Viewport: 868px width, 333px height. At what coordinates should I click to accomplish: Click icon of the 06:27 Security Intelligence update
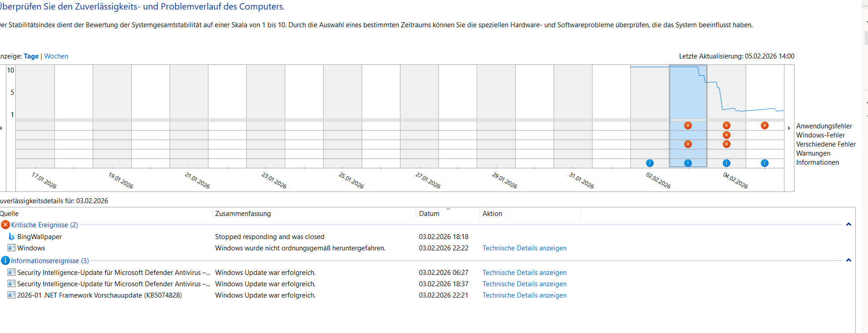coord(11,272)
